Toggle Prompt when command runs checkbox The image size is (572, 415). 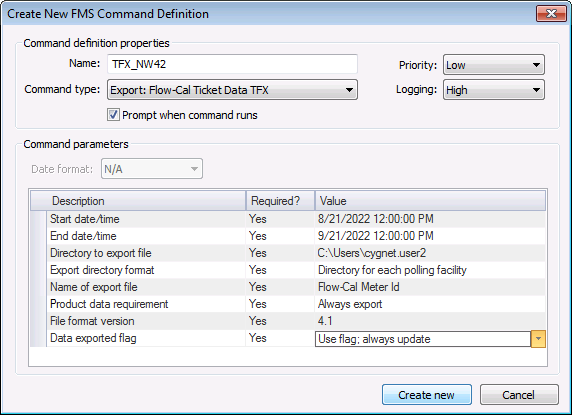pos(113,115)
